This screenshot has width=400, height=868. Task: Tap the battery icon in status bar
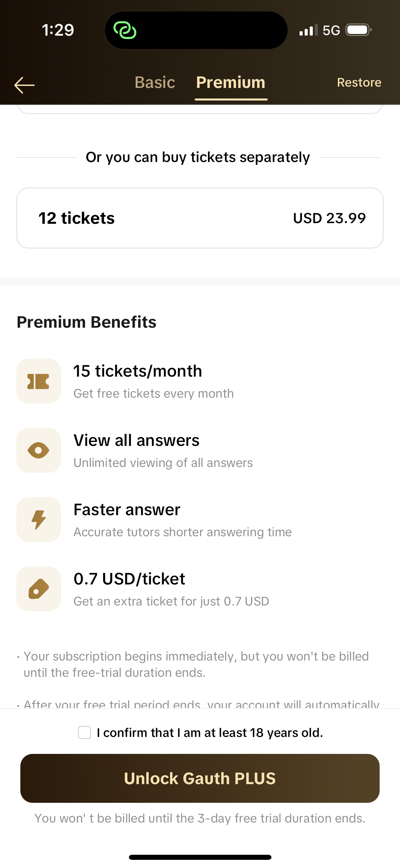click(x=358, y=30)
